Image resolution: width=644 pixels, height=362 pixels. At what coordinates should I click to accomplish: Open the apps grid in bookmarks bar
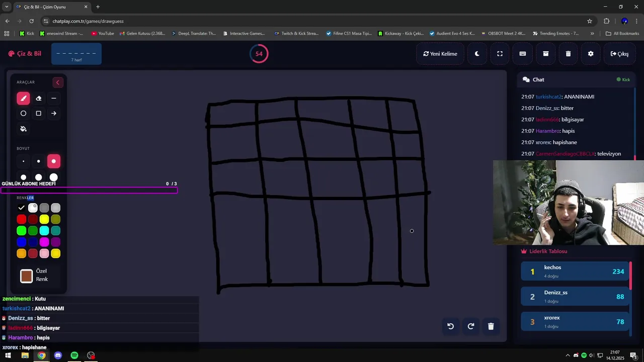7,34
